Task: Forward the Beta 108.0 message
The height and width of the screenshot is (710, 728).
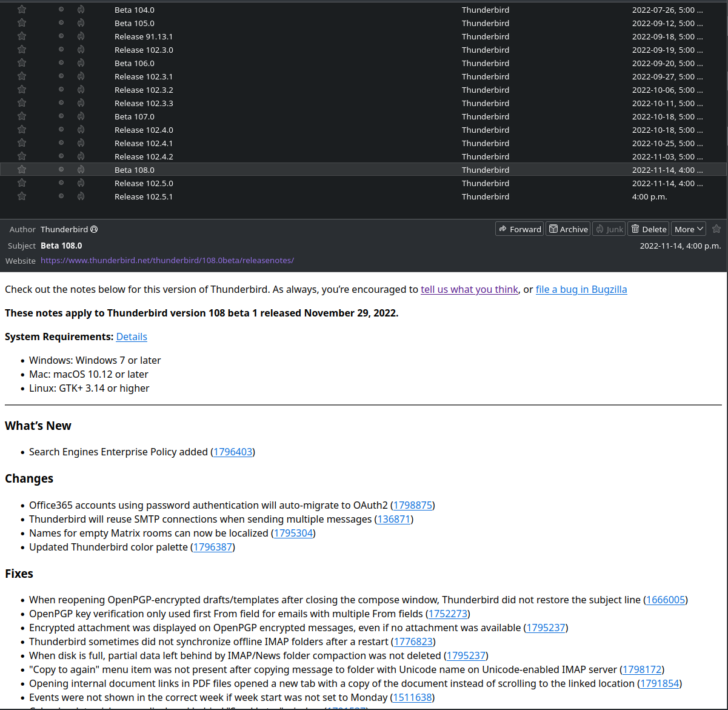Action: (519, 229)
